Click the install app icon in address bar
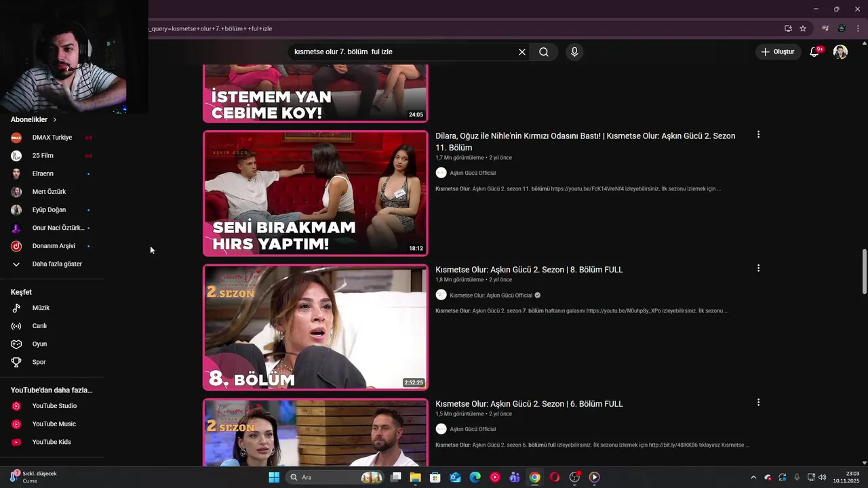Viewport: 868px width, 488px height. (x=788, y=28)
